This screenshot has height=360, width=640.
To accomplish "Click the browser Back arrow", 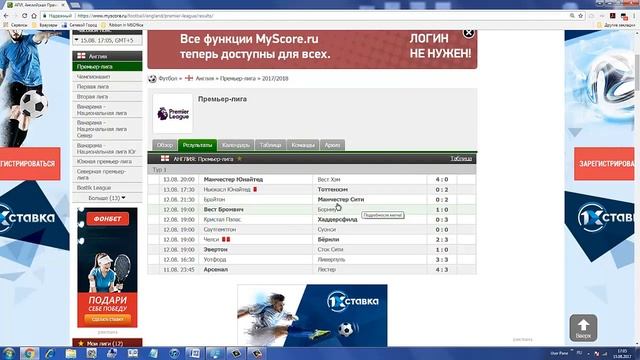I will tap(6, 16).
